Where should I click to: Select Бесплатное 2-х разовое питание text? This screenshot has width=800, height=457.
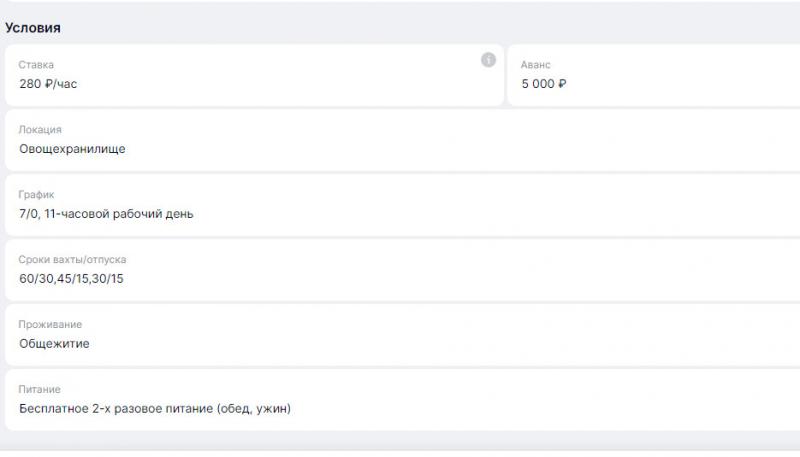point(116,409)
